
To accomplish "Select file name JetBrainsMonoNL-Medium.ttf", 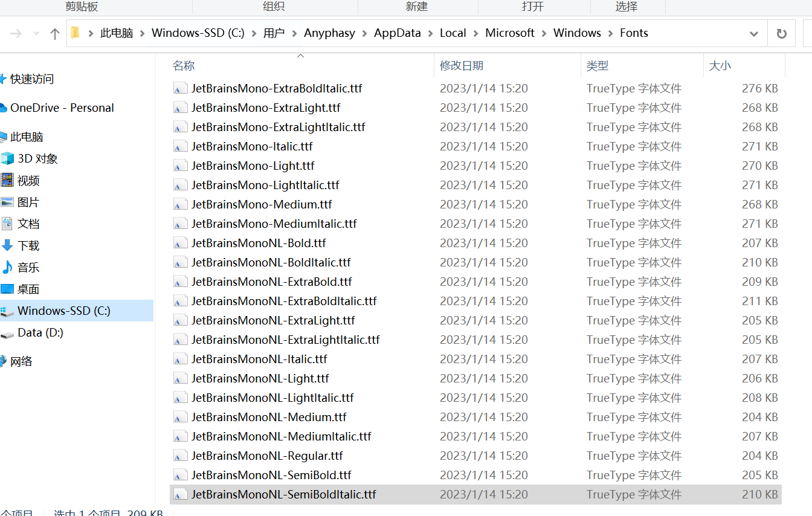I will click(269, 418).
